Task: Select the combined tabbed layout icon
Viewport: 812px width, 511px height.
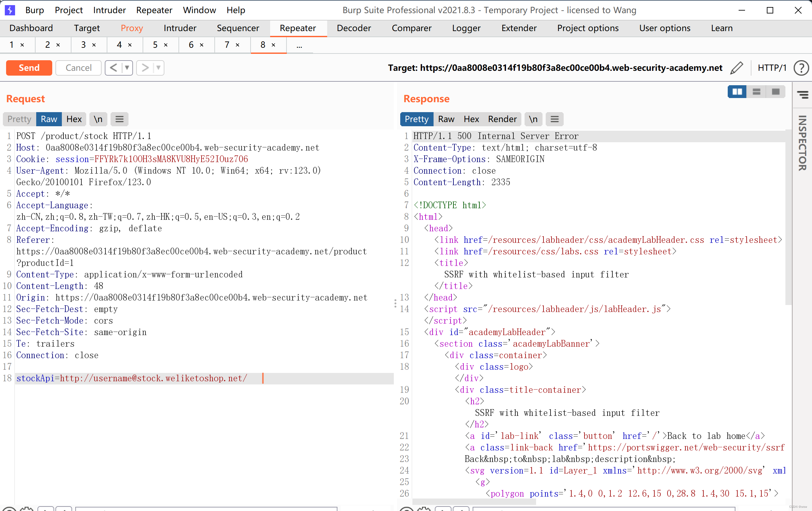Action: point(775,92)
